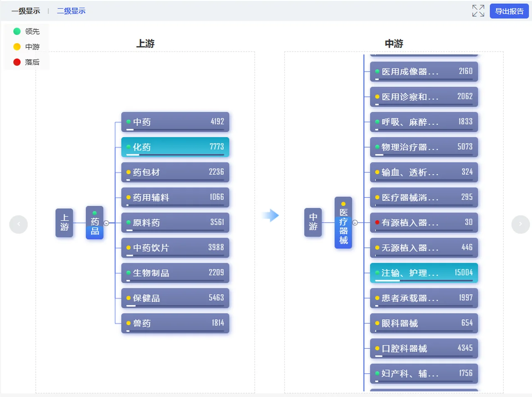Open the 保健品 node
Viewport: 532px width, 397px height.
pyautogui.click(x=175, y=298)
